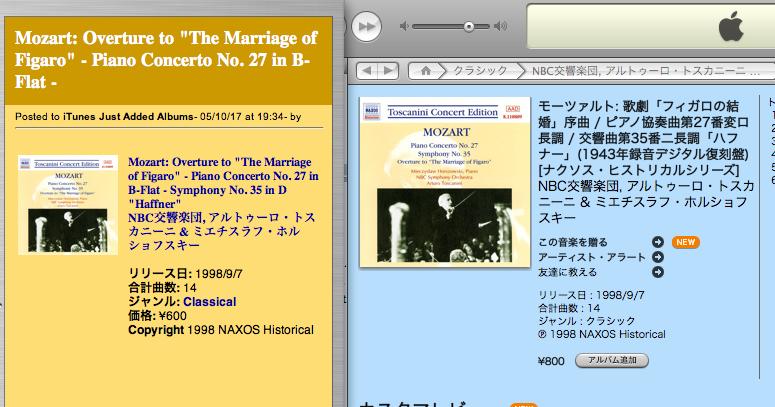Open the NBC交響楽団 artist link in blog post
This screenshot has width=775, height=407.
[x=221, y=231]
